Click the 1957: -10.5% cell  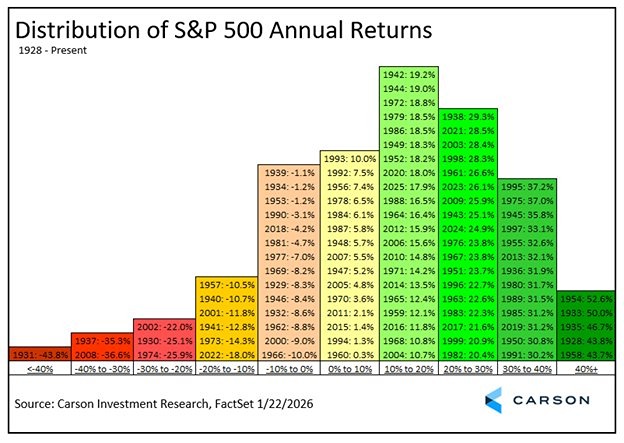[x=224, y=285]
